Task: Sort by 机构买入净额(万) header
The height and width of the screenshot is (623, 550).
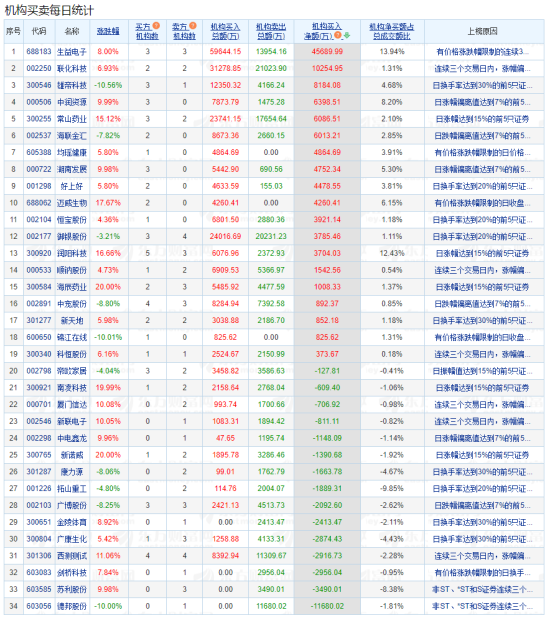Action: (323, 31)
